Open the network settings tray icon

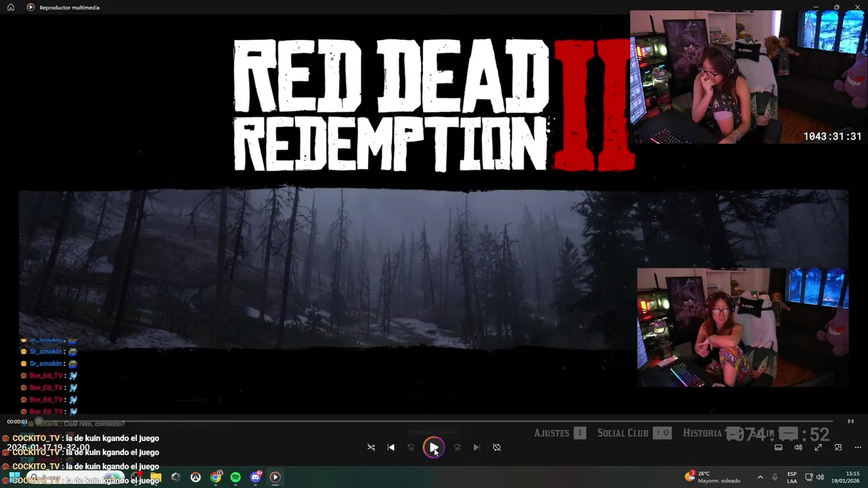point(809,477)
